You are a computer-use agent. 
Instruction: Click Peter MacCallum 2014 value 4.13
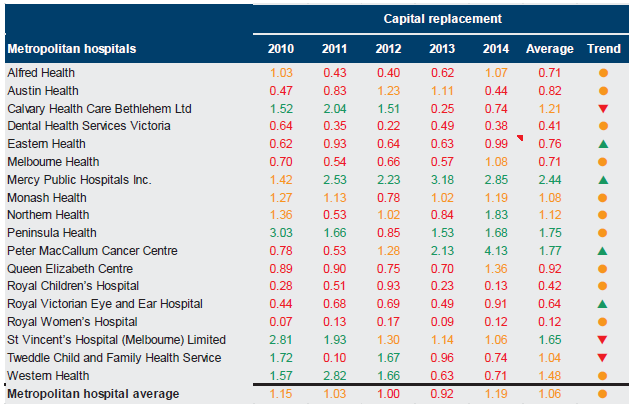click(x=496, y=251)
